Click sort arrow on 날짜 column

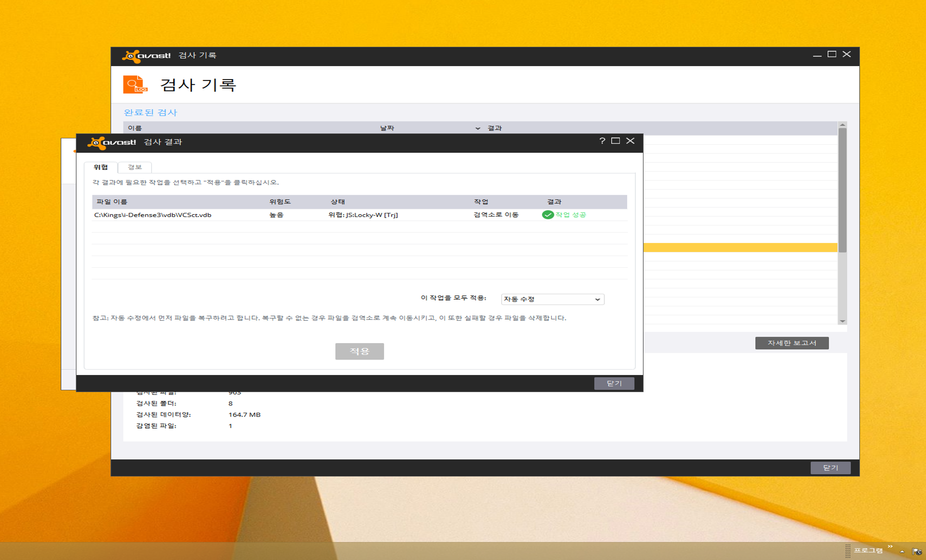(x=478, y=128)
